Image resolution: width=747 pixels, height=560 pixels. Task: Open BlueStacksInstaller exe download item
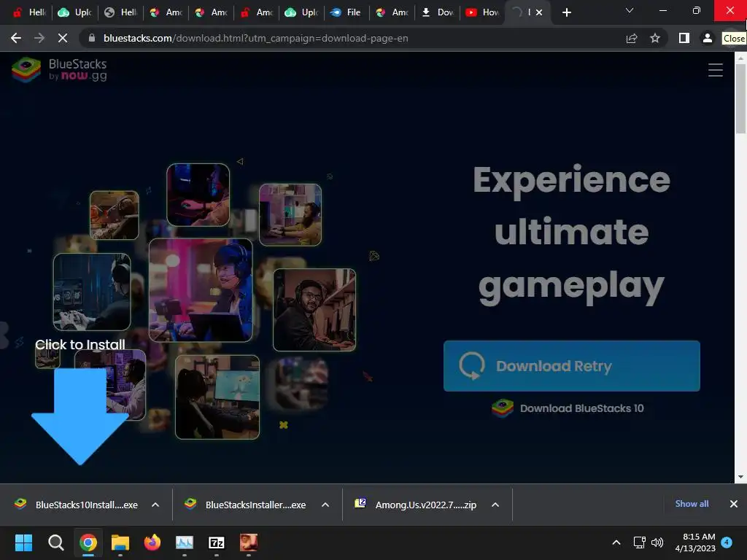tap(246, 505)
